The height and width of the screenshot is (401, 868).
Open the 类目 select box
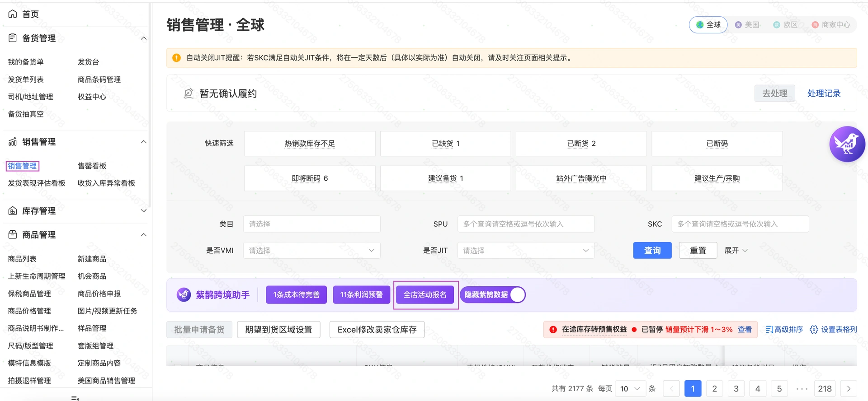311,224
